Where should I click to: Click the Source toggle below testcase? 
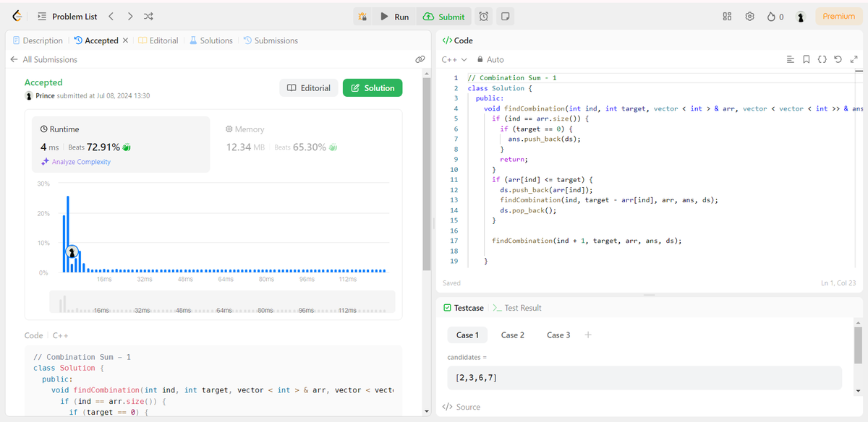[x=462, y=407]
